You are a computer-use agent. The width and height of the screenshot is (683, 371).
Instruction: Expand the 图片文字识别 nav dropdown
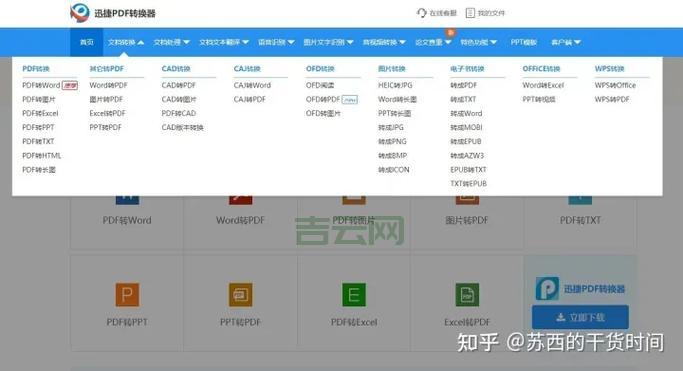pyautogui.click(x=328, y=42)
